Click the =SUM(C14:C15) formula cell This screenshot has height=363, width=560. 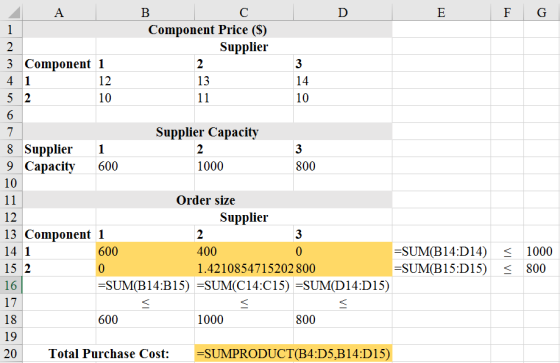[x=244, y=285]
